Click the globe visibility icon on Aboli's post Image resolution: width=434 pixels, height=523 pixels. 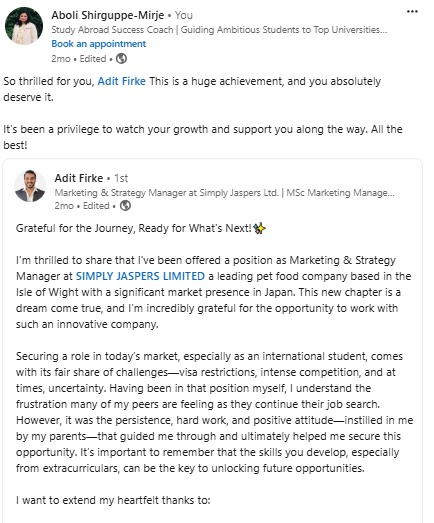click(x=121, y=59)
